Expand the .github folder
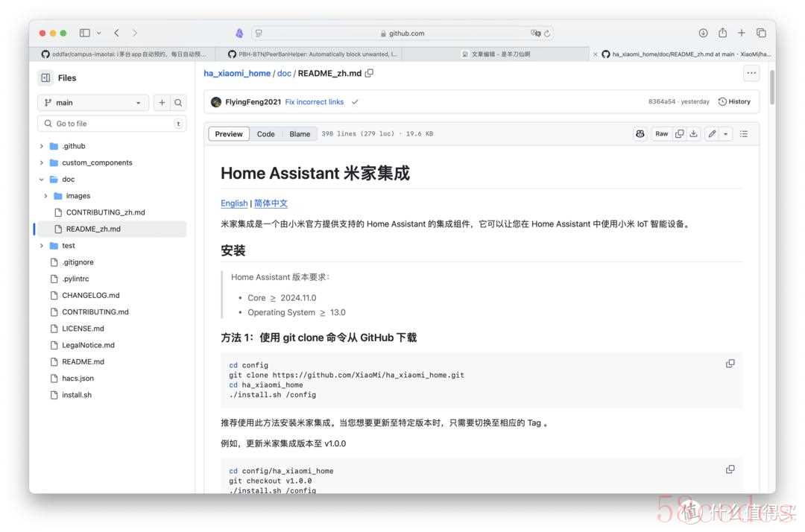The image size is (805, 532). [42, 146]
